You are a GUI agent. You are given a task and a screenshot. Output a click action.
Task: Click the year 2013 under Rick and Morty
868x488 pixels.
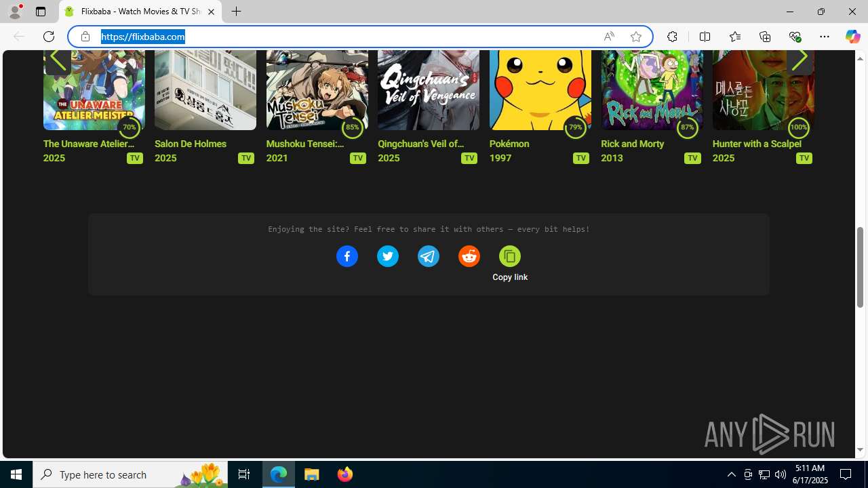pyautogui.click(x=612, y=158)
